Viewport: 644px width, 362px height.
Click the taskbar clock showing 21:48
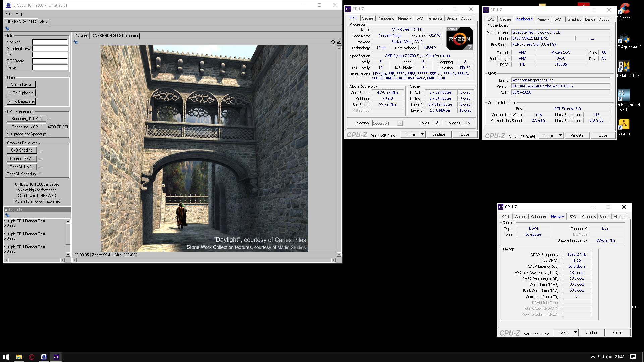point(620,357)
